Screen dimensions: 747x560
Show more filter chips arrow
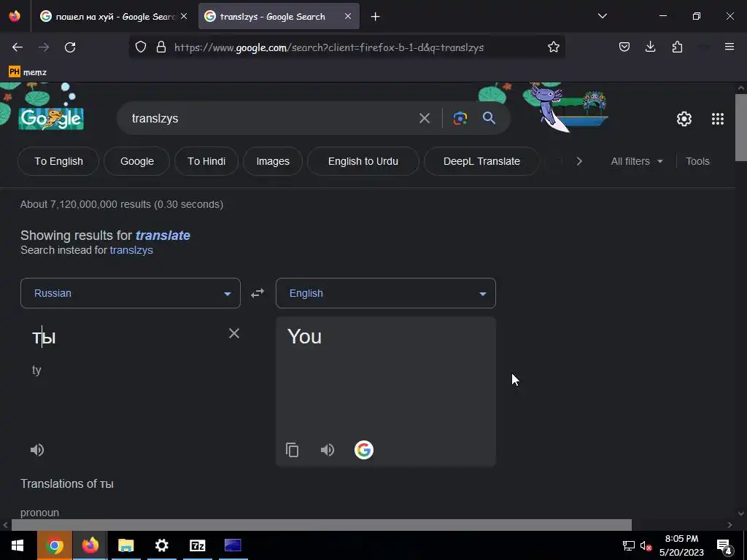(578, 161)
